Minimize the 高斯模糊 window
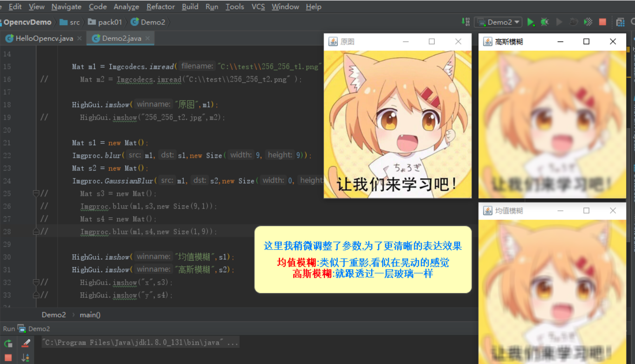This screenshot has height=364, width=635. point(560,42)
